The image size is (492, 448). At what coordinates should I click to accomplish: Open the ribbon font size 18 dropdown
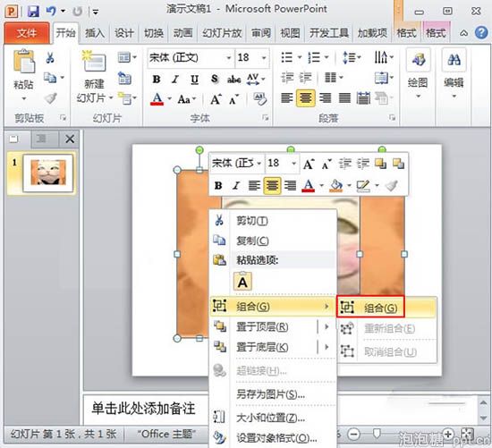[x=264, y=58]
